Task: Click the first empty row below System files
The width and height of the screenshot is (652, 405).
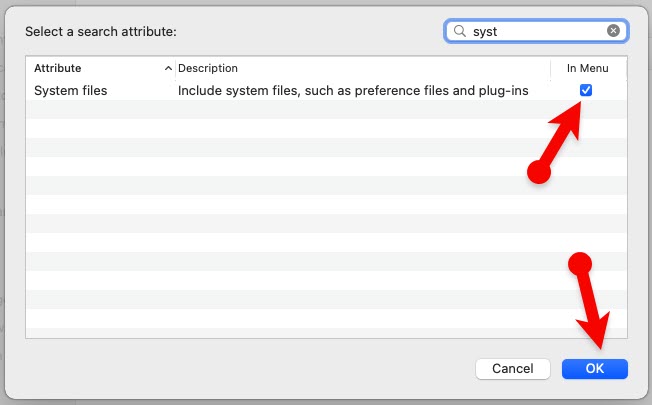Action: 300,110
